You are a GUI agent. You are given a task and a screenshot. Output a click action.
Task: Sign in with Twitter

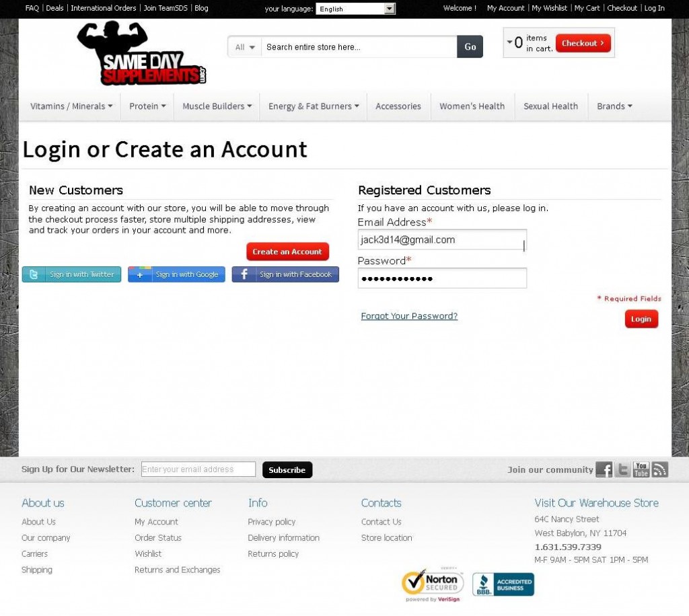pos(72,274)
